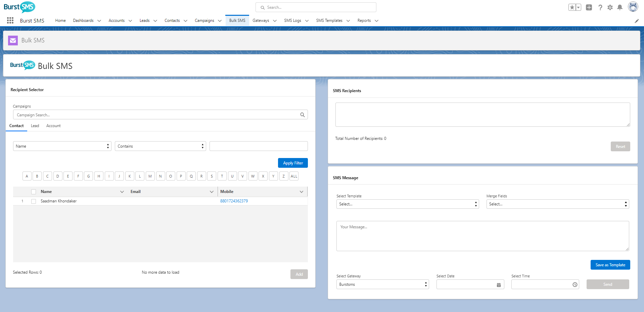Open the global actions plus icon

pyautogui.click(x=589, y=7)
